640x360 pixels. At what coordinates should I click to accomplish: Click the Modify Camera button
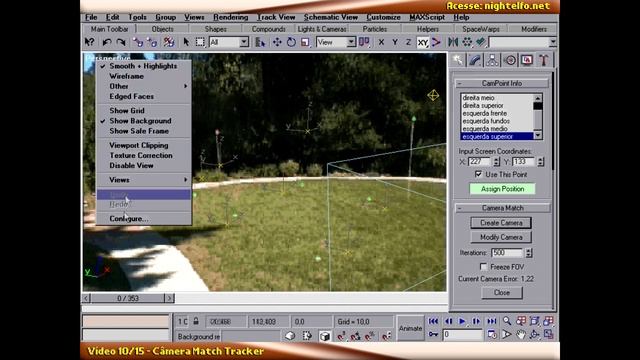click(501, 237)
